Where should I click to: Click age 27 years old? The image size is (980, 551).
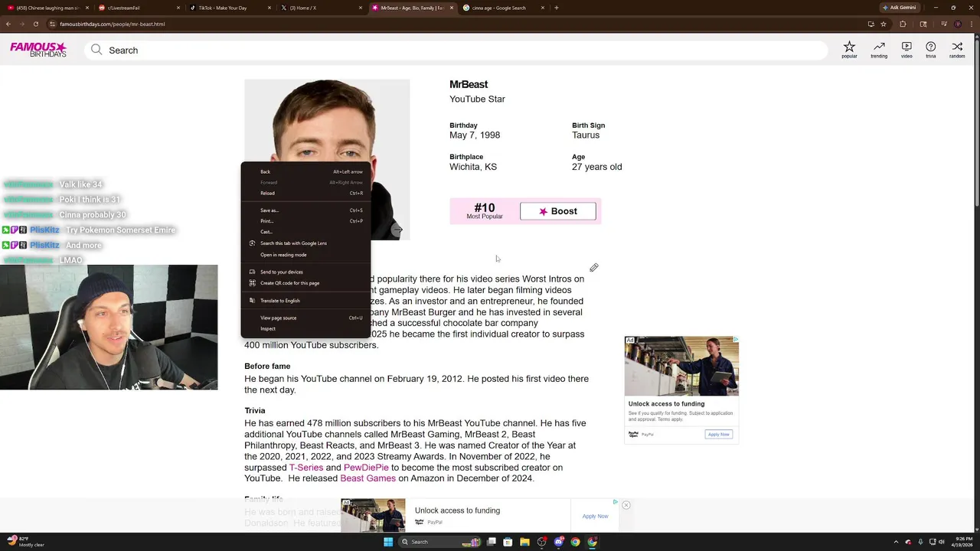[596, 167]
